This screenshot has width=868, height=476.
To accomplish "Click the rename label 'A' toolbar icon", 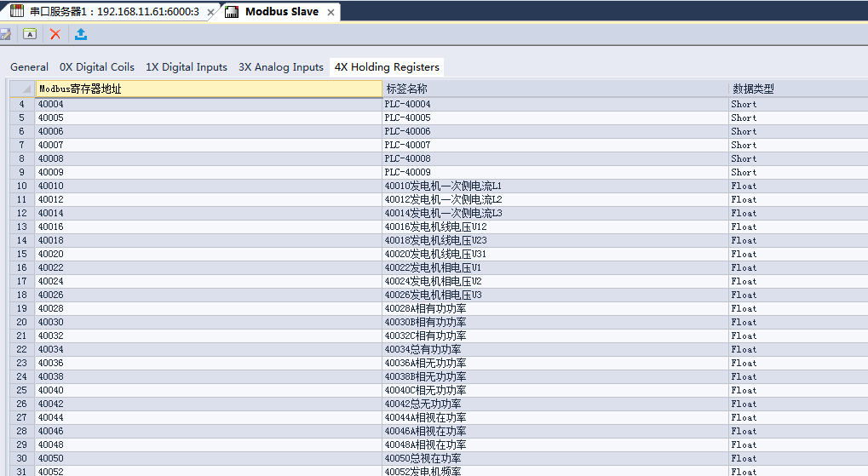I will point(30,34).
